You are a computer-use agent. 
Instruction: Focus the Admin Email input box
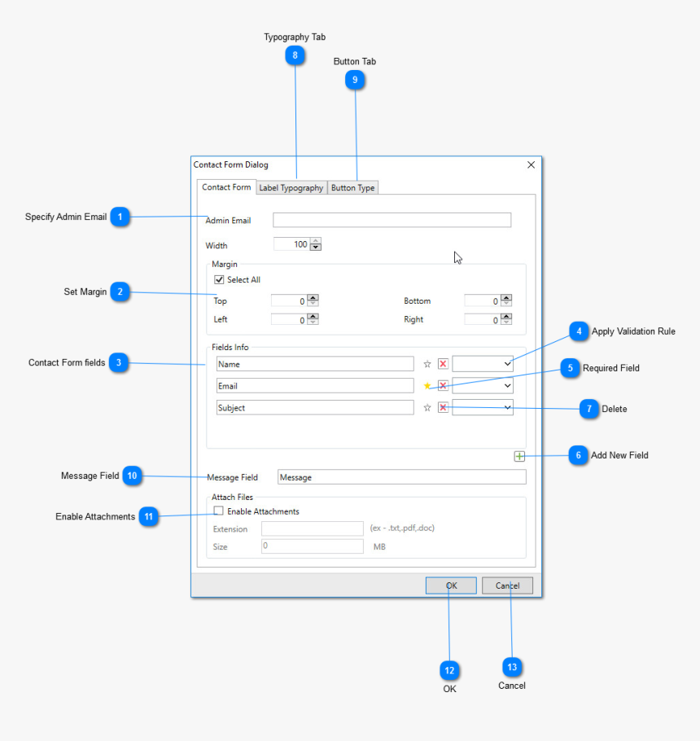(392, 220)
